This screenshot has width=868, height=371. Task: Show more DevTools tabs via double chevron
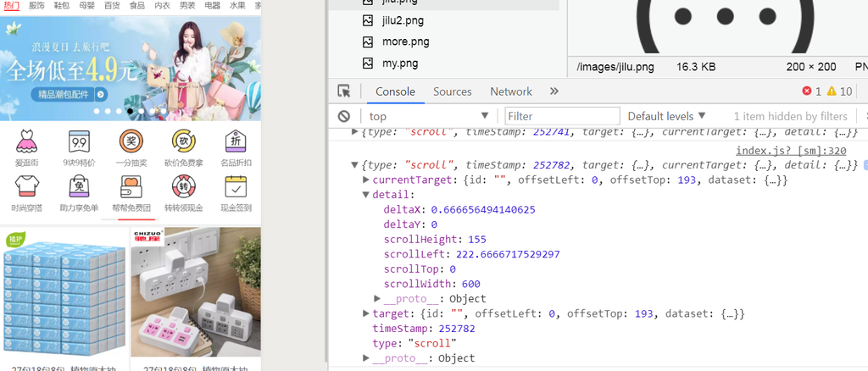(554, 91)
